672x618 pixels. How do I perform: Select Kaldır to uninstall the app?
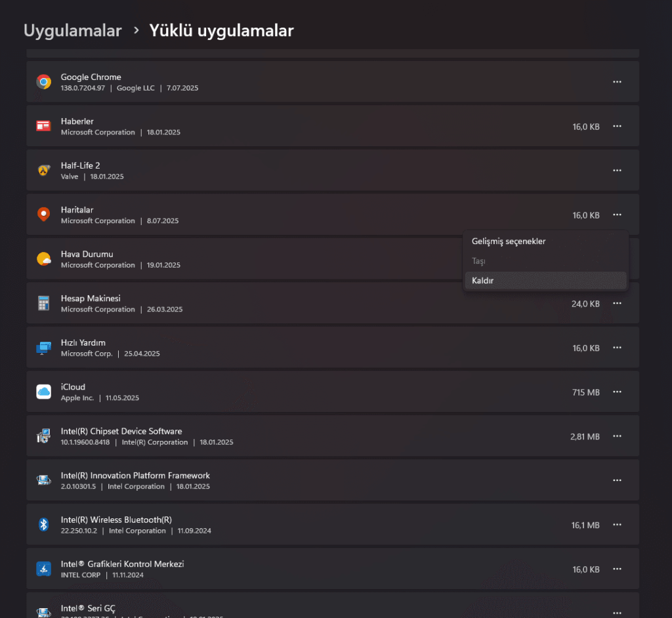coord(545,281)
